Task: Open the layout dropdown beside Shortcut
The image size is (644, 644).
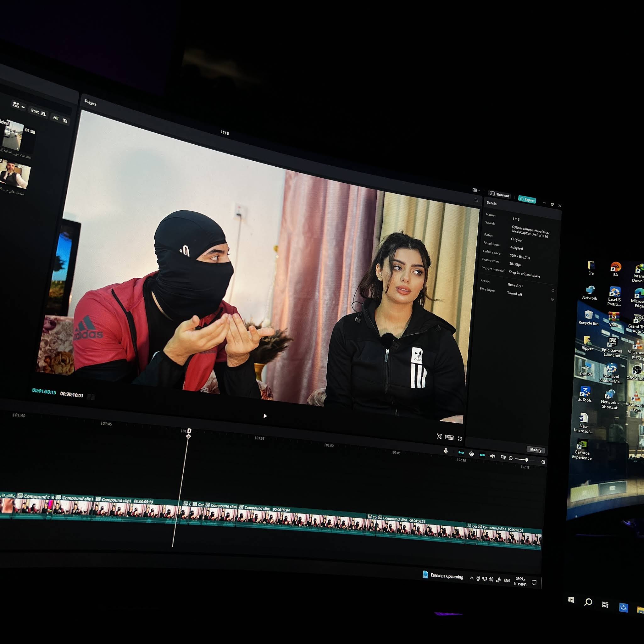Action: (x=476, y=190)
